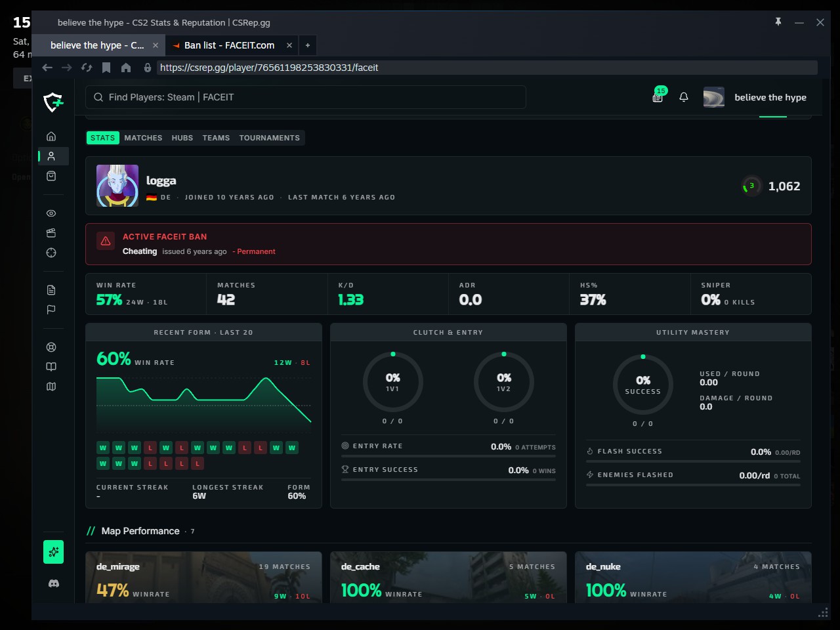Click the green sparkle button in the sidebar
The image size is (840, 630).
coord(54,552)
